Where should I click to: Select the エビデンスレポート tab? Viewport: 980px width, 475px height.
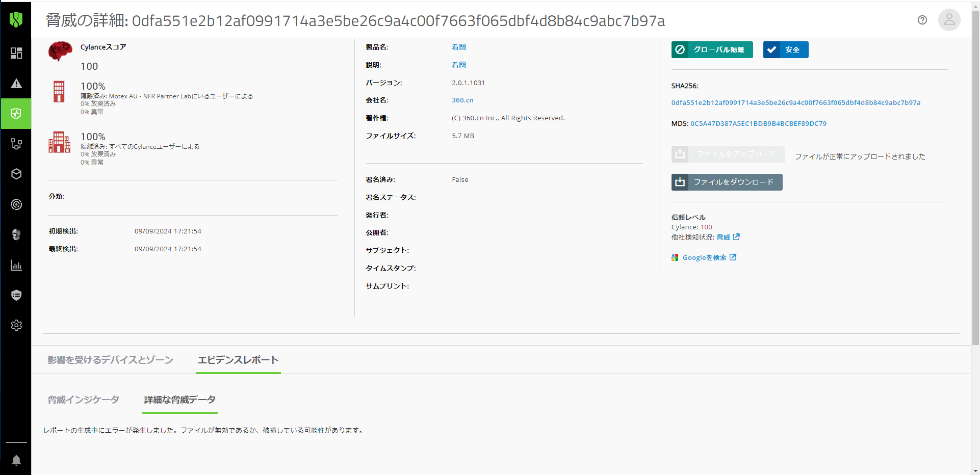238,360
